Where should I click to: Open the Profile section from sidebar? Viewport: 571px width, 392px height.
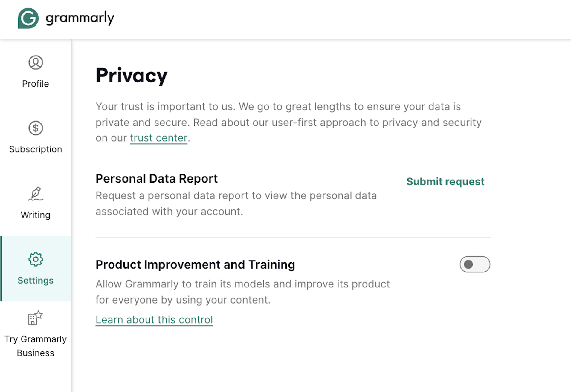click(x=35, y=84)
